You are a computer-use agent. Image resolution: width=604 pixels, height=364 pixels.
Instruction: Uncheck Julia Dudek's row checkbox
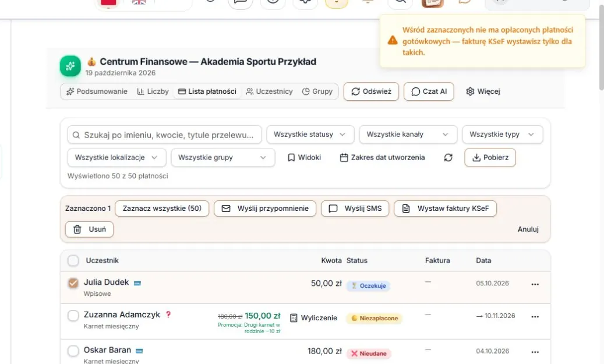pyautogui.click(x=73, y=283)
